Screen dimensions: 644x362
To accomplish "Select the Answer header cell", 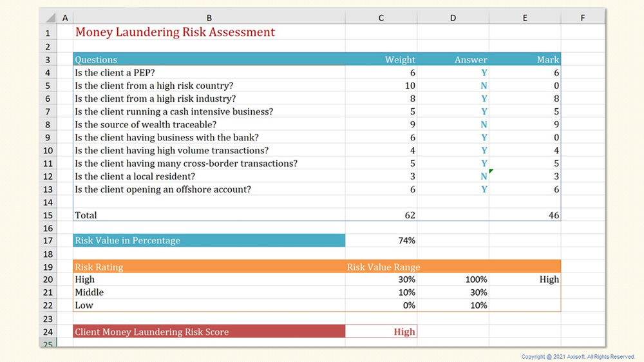I will [453, 59].
